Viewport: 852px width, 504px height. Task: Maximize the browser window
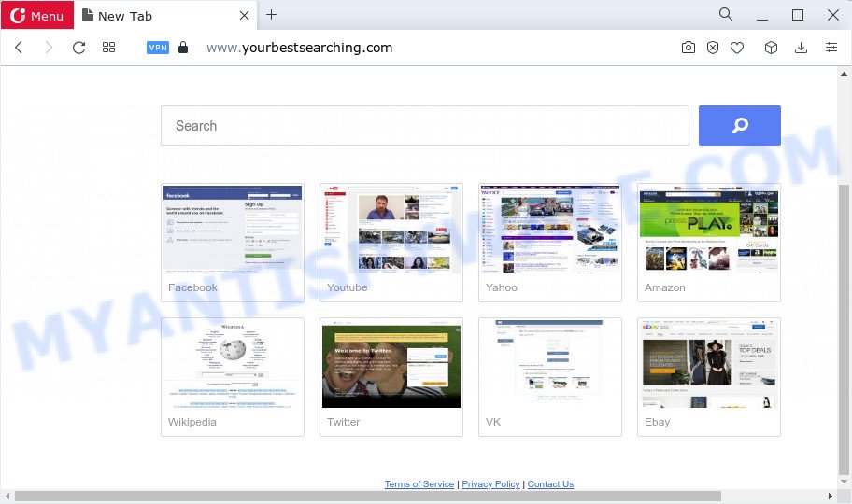tap(798, 15)
